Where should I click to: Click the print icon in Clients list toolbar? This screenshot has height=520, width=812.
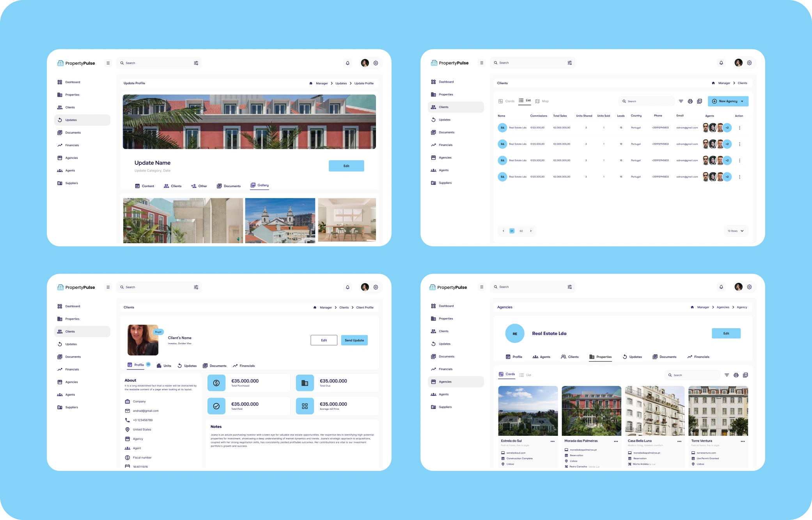pyautogui.click(x=690, y=101)
